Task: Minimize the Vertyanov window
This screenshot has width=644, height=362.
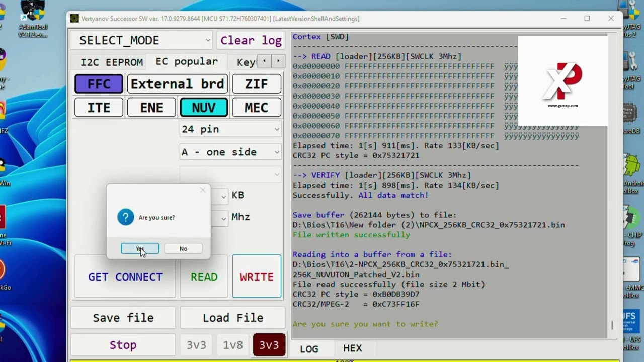Action: point(563,19)
